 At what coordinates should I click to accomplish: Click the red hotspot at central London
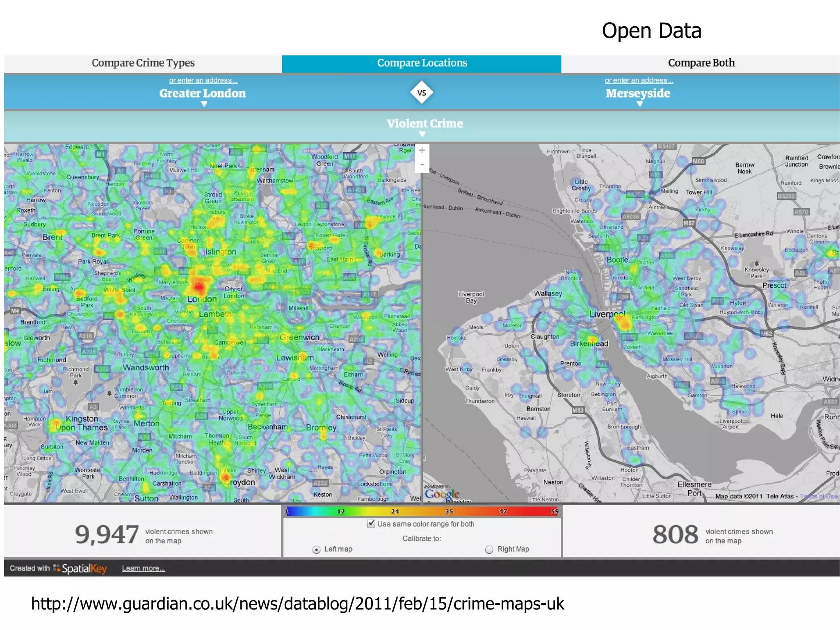point(199,287)
